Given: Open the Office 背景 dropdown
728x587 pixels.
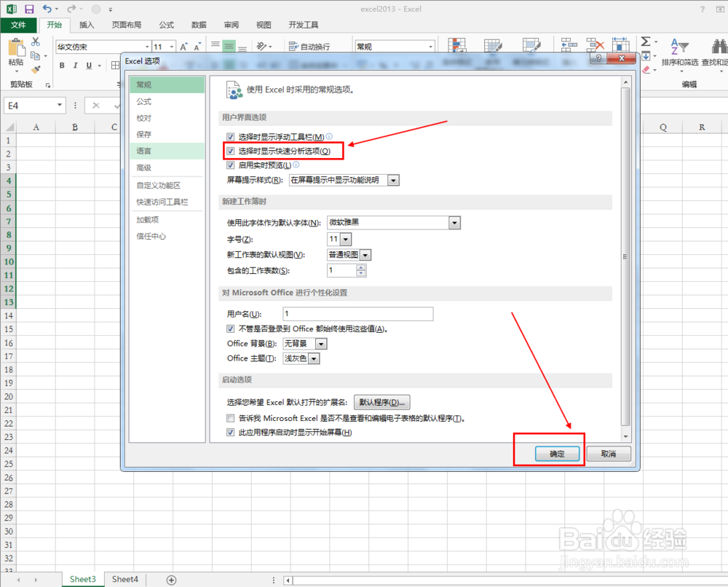Looking at the screenshot, I should pyautogui.click(x=321, y=344).
